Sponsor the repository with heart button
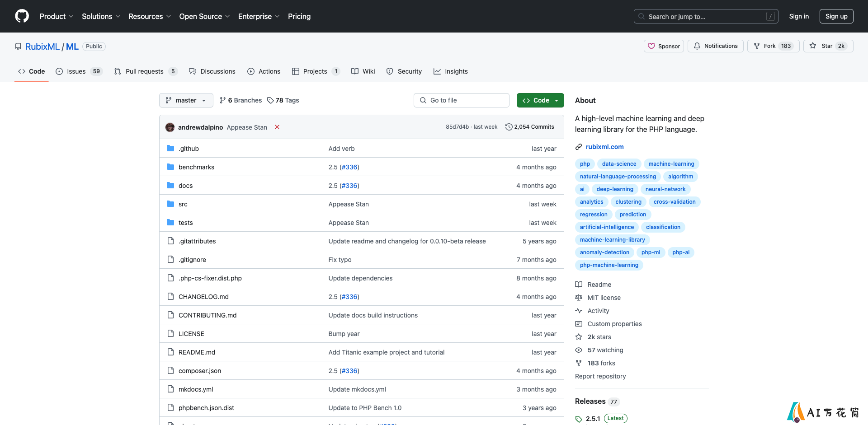Viewport: 868px width, 425px height. point(664,46)
